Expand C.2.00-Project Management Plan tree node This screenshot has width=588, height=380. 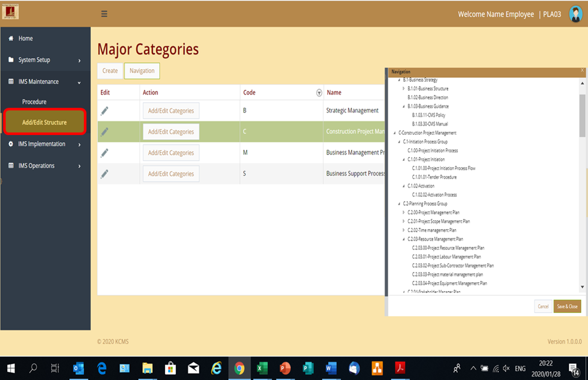click(x=404, y=212)
